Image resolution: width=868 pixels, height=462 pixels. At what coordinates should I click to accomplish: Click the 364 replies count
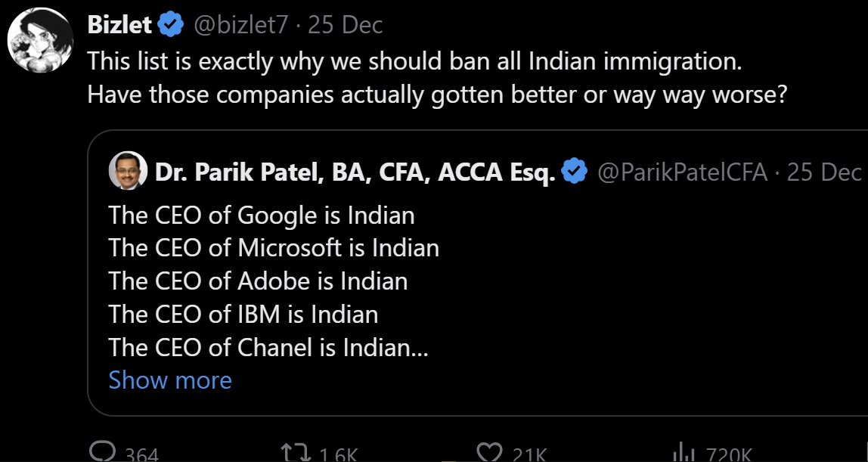click(x=141, y=455)
